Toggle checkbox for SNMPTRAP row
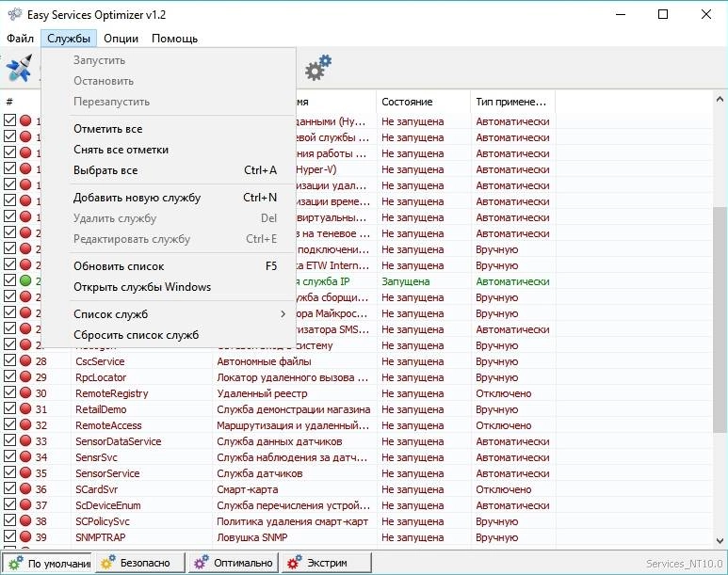Viewport: 728px width, 575px height. [x=9, y=536]
